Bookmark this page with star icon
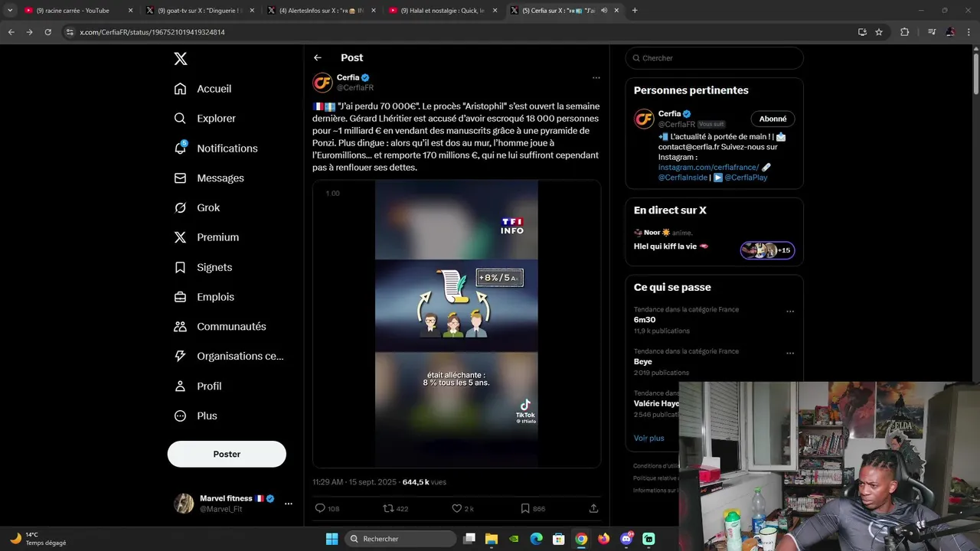This screenshot has height=551, width=980. point(879,32)
